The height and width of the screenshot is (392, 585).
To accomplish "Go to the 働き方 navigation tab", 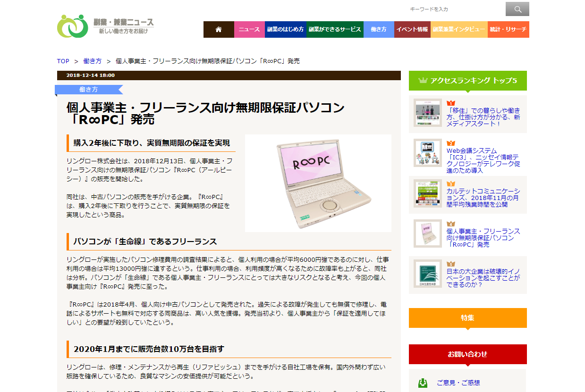I will pos(378,29).
